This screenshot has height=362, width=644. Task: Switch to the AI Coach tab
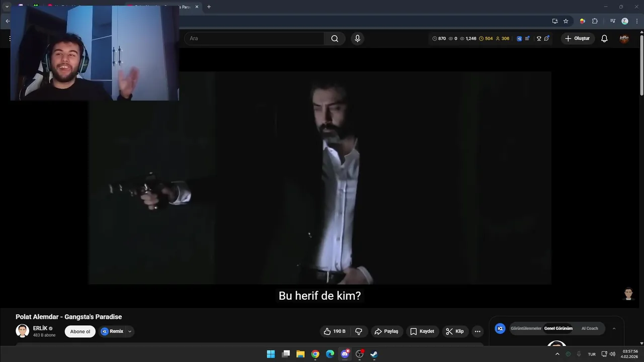pyautogui.click(x=590, y=328)
